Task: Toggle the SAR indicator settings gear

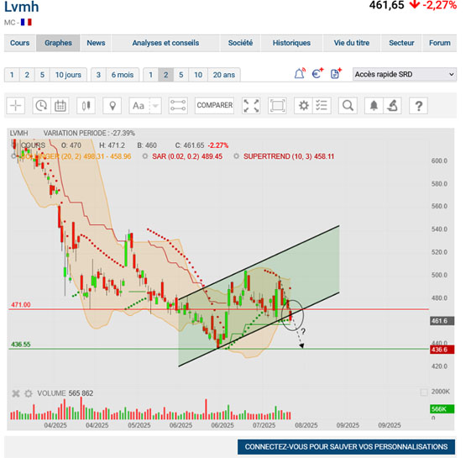Action: (x=144, y=156)
